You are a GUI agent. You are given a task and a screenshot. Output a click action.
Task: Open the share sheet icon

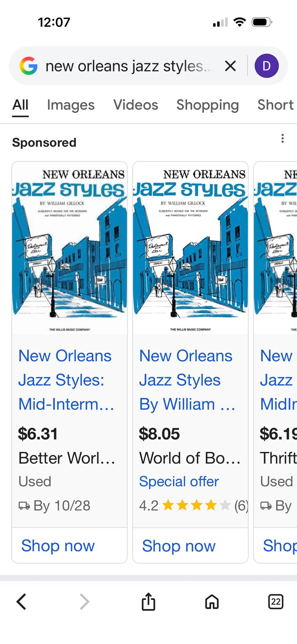148,602
